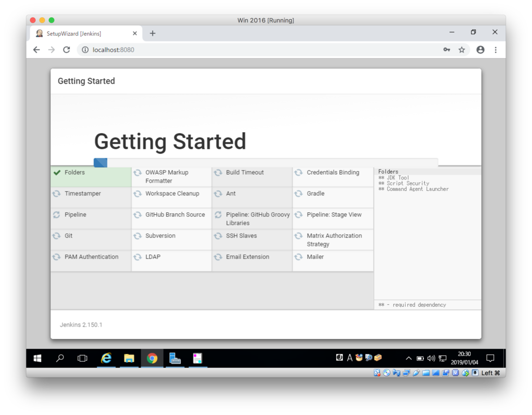Click the Credentials Binding pending icon

[x=299, y=173]
